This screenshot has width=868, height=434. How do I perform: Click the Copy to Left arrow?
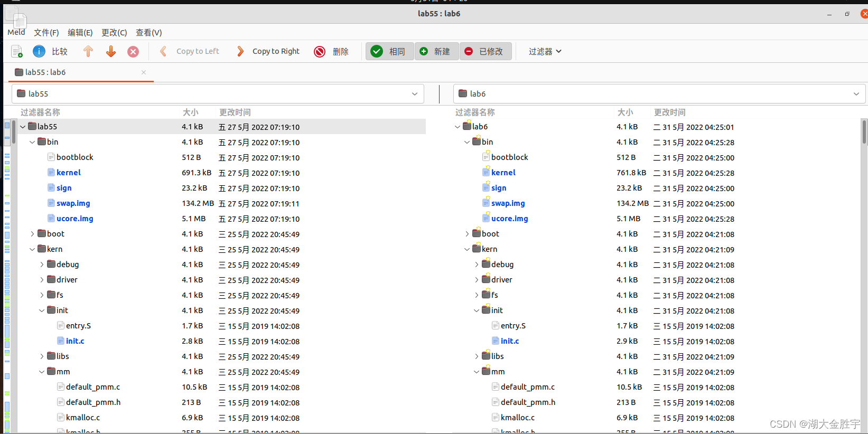coord(163,51)
